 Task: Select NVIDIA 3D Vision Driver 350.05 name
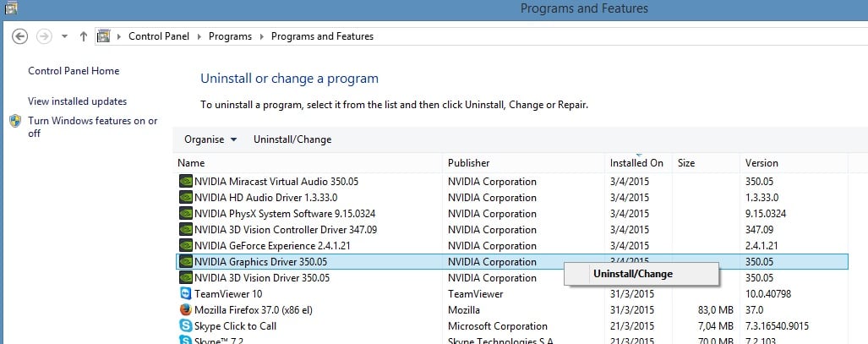point(262,278)
